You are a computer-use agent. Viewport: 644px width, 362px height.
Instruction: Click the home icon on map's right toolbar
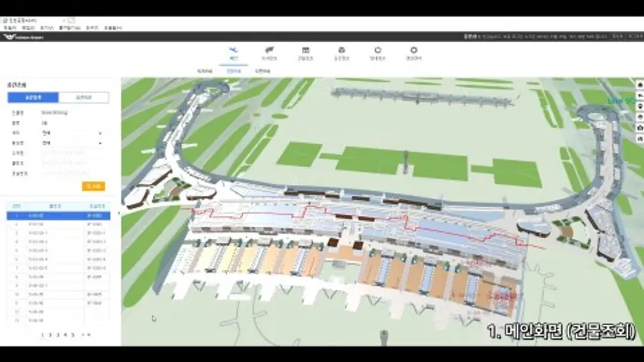coord(639,84)
